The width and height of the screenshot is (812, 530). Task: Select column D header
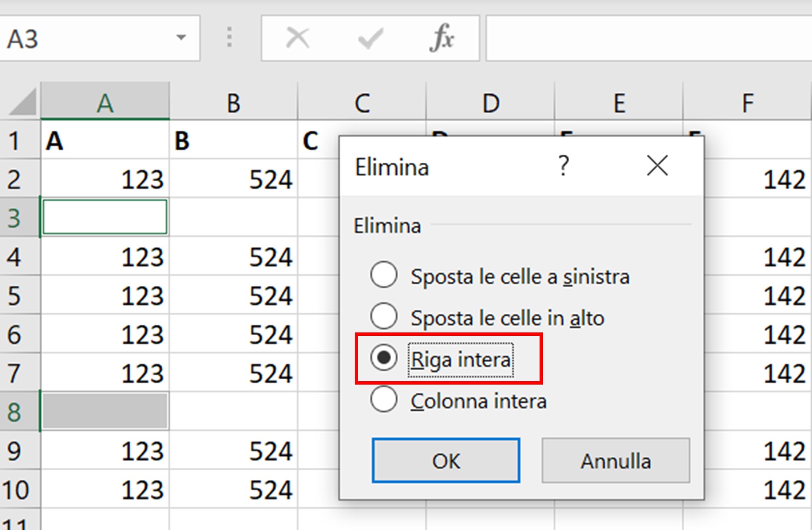click(x=490, y=101)
